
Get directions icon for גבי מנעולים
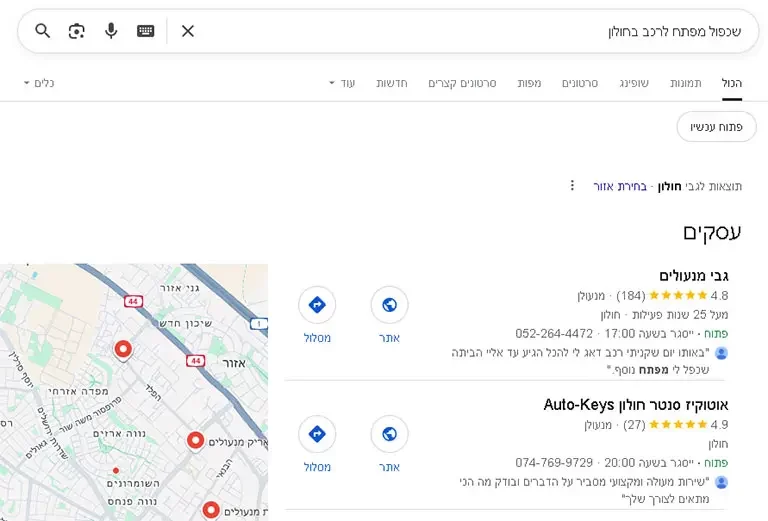(317, 305)
